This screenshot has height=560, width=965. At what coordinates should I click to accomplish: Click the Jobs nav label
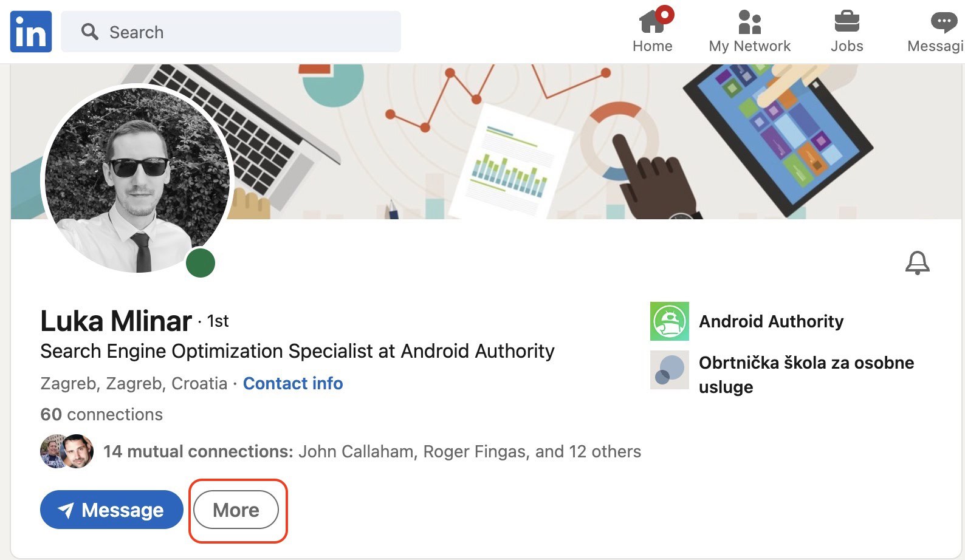[x=847, y=46]
